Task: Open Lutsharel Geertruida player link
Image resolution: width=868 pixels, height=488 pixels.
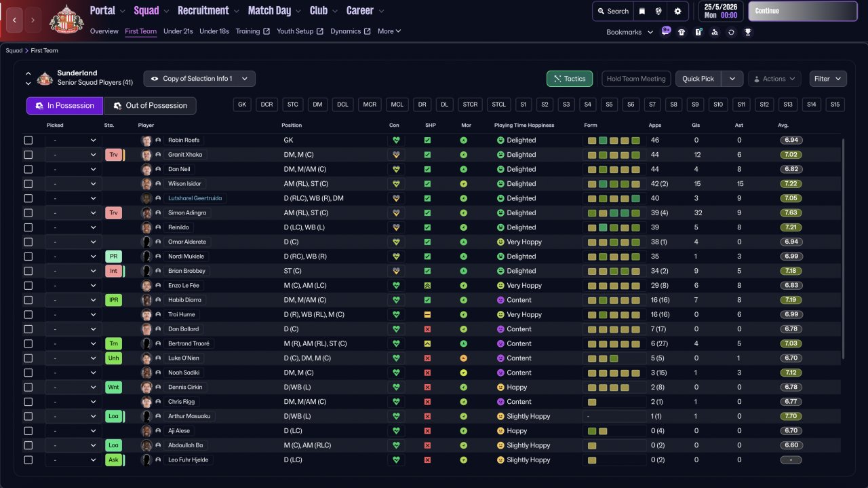Action: [195, 198]
